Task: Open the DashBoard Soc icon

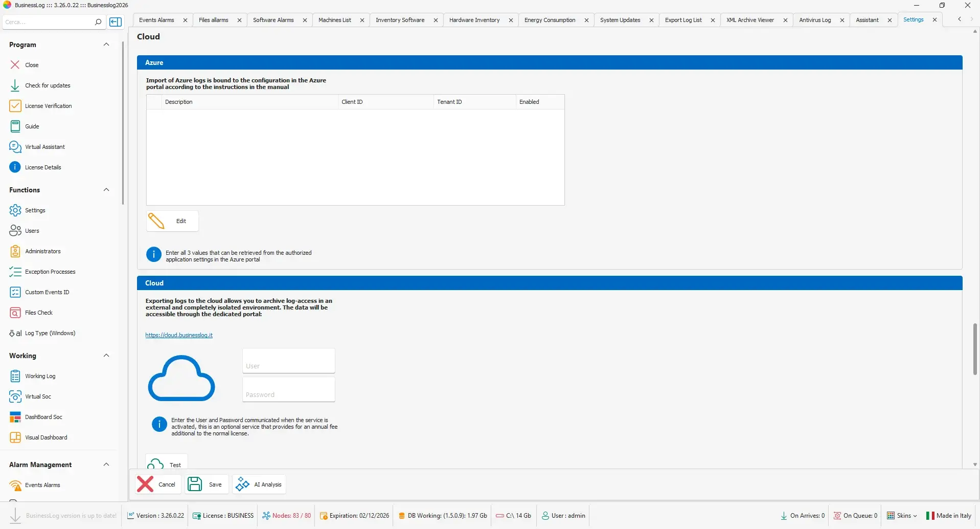Action: [x=15, y=417]
